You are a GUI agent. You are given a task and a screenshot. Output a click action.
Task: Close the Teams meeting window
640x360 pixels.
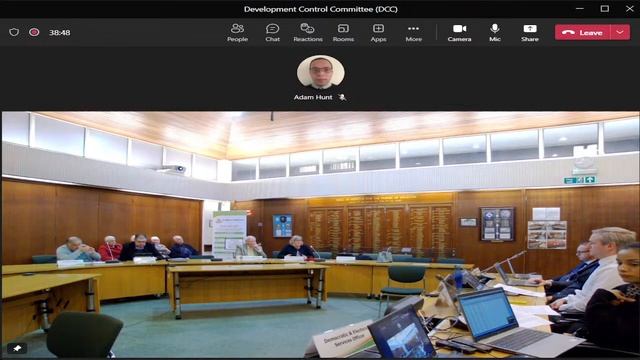(x=629, y=9)
